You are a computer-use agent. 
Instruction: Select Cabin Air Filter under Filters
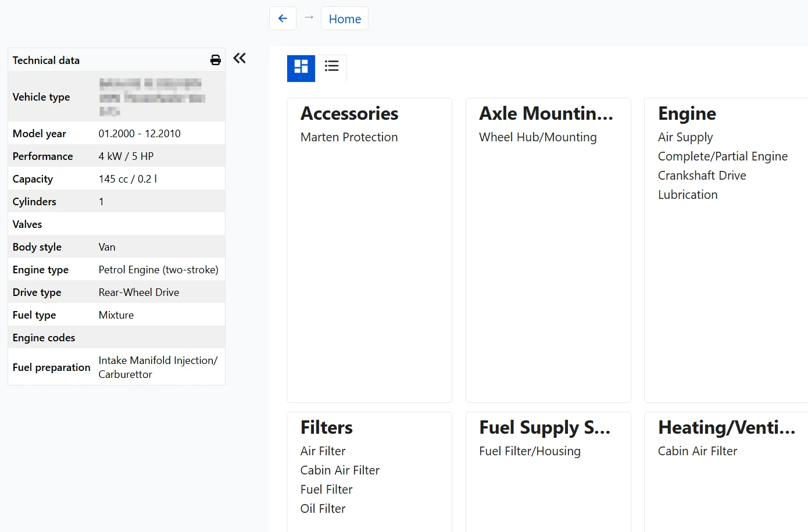pyautogui.click(x=339, y=470)
